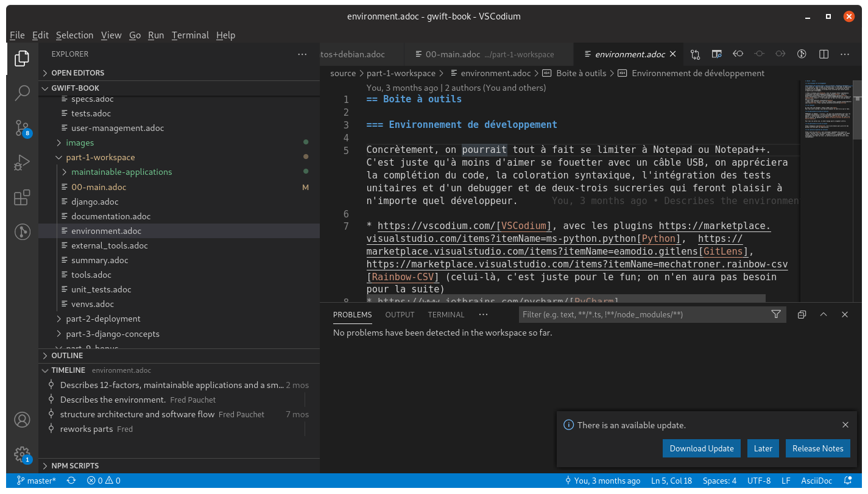Open the GitLens view in activity bar
Screen dimensions: 868x494
coord(22,231)
